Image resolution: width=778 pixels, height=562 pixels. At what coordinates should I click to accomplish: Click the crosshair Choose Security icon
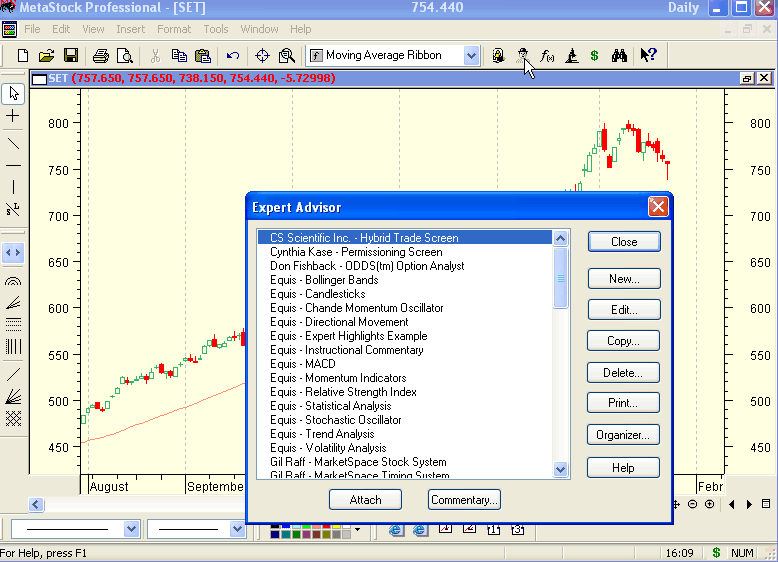pos(262,56)
